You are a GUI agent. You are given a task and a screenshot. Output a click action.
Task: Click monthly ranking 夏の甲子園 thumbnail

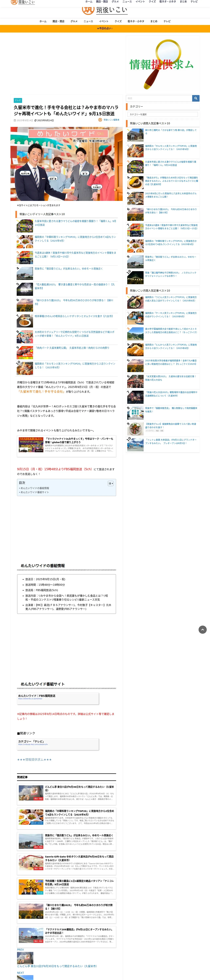[x=135, y=334]
